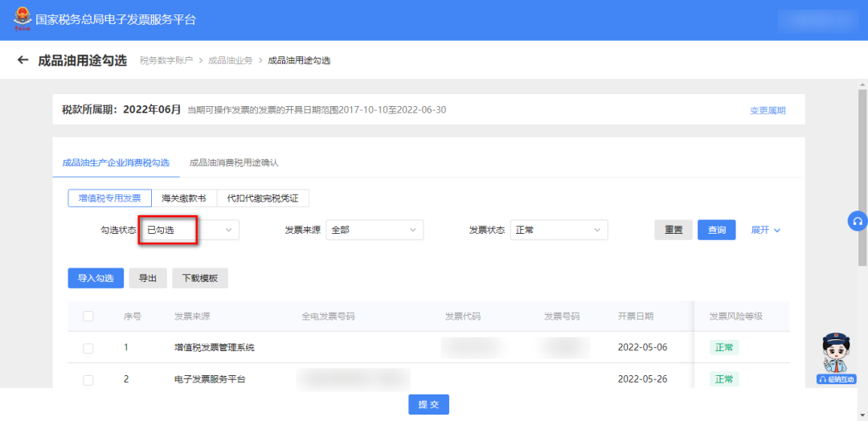Tick the checkbox for row 1
The image size is (868, 421).
tap(88, 348)
